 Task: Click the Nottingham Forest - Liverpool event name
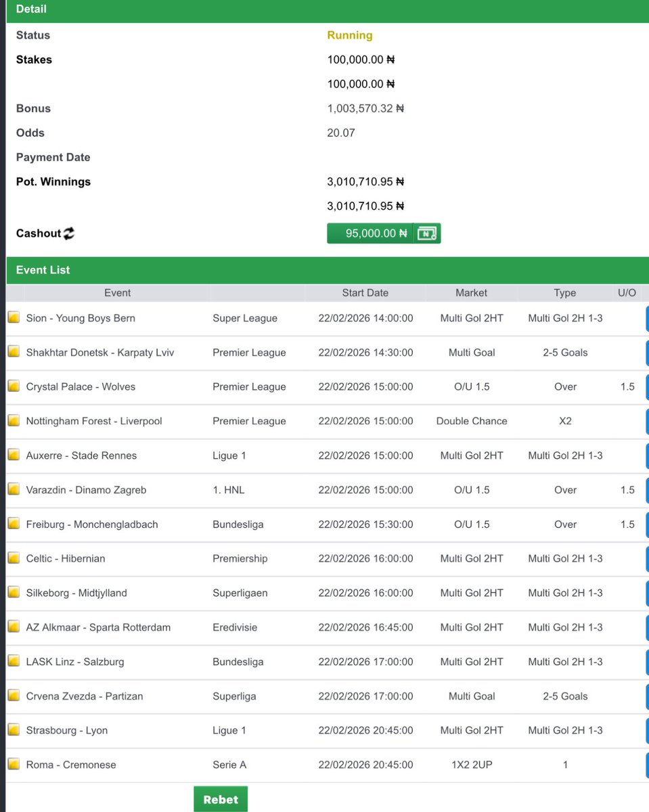coord(94,421)
